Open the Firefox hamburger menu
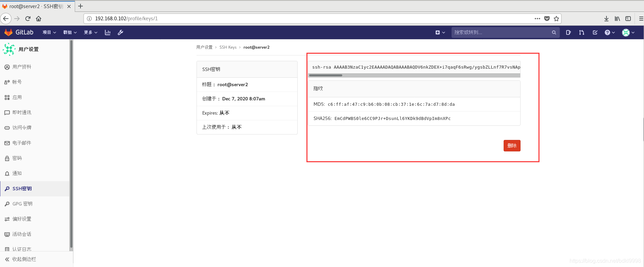644x267 pixels. pyautogui.click(x=641, y=19)
